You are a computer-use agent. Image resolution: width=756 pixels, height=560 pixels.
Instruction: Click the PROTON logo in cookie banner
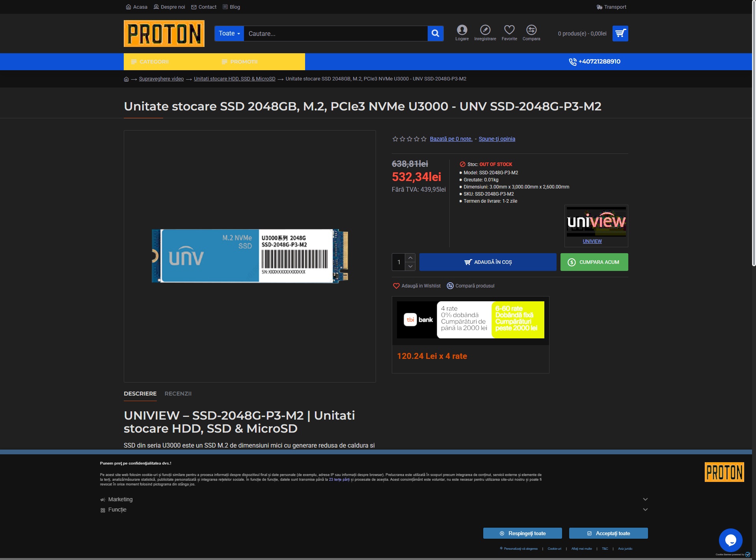(724, 472)
